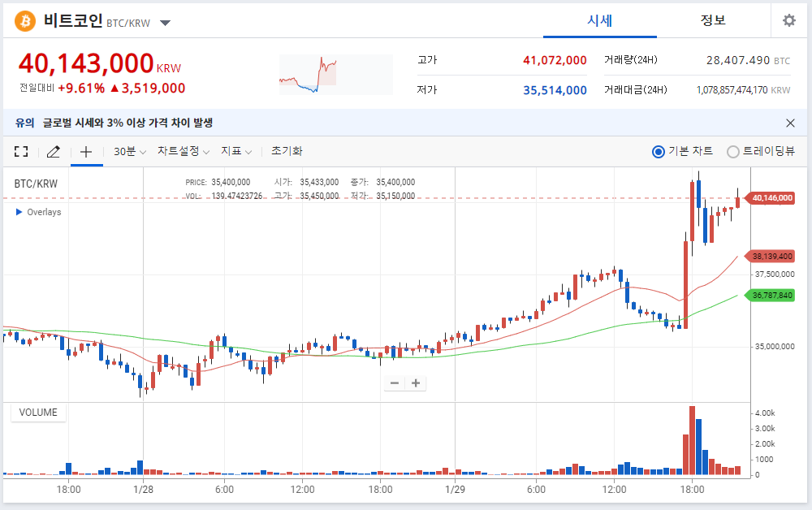Click the 37,500,000 price axis label

point(774,274)
